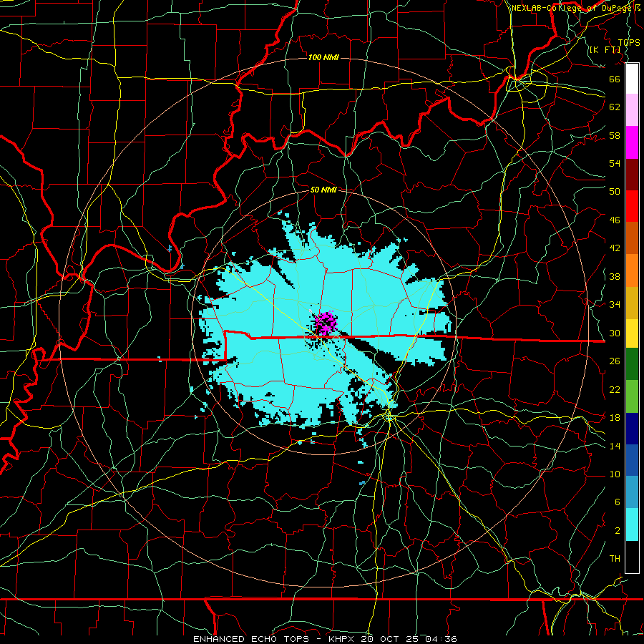Click the 'KHPX' station identifier
Image resolution: width=644 pixels, height=644 pixels.
[343, 639]
